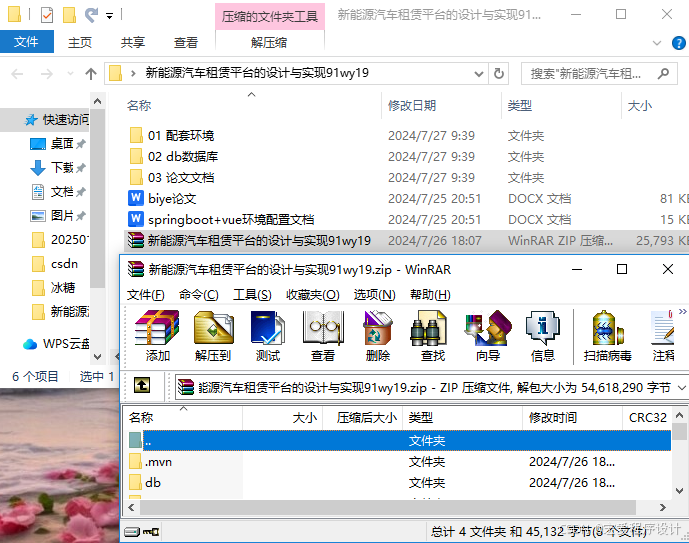The image size is (689, 543).
Task: Show archive Info (信息) icon
Action: pos(543,336)
